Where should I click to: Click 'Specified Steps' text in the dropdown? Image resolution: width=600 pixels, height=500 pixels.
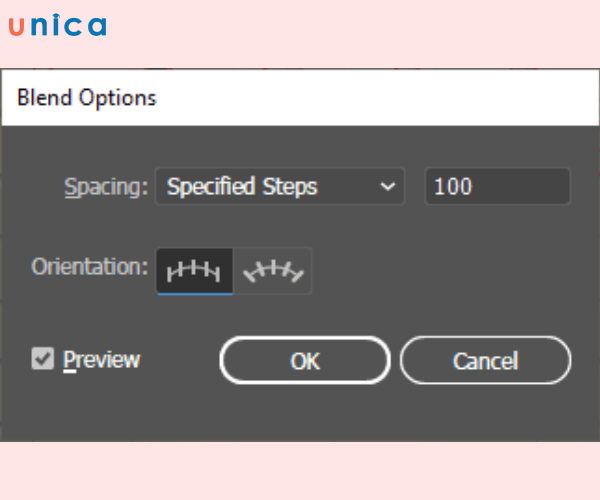click(242, 186)
